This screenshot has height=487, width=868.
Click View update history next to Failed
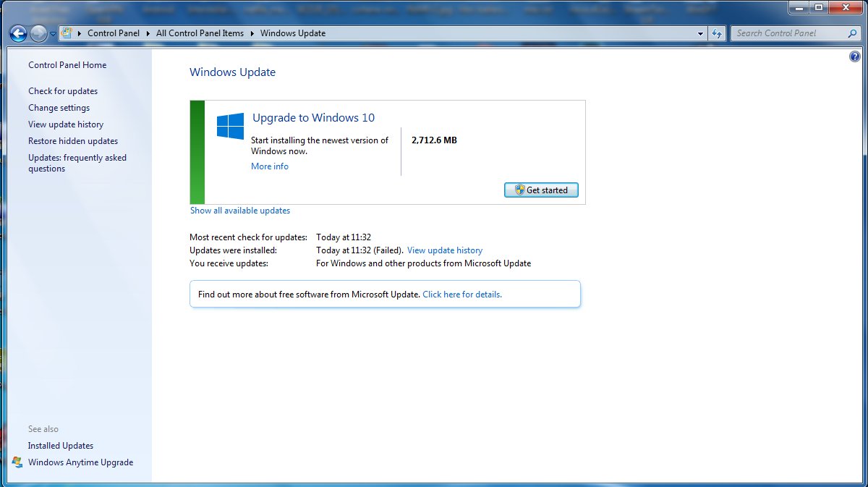click(445, 250)
